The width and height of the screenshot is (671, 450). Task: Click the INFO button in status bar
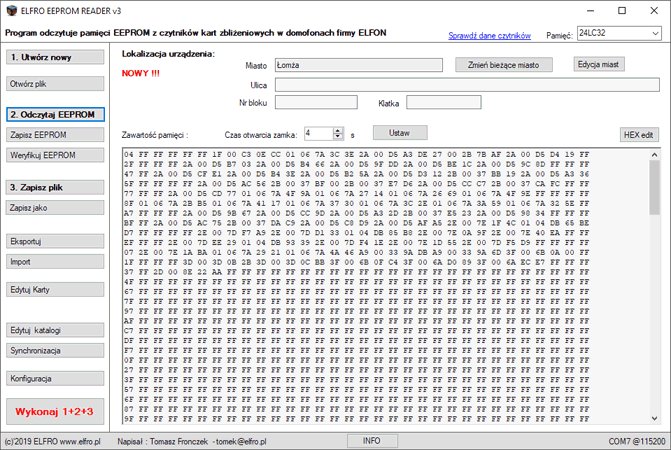[372, 441]
